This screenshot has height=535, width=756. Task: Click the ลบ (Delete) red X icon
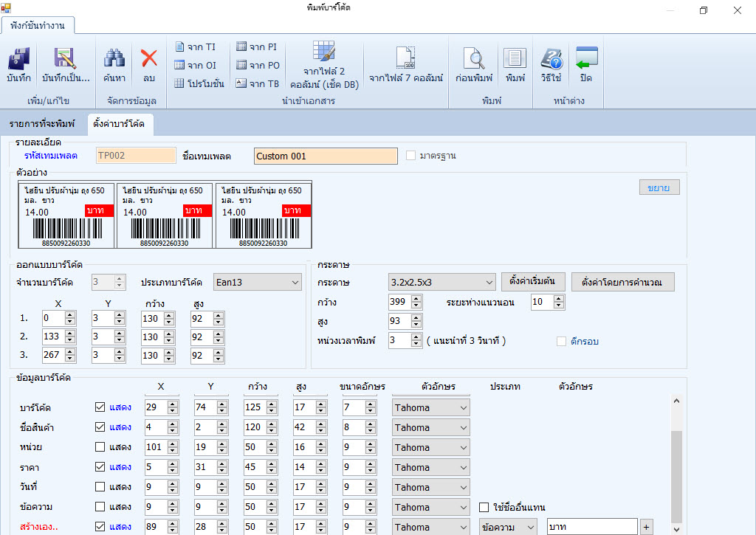pos(149,65)
